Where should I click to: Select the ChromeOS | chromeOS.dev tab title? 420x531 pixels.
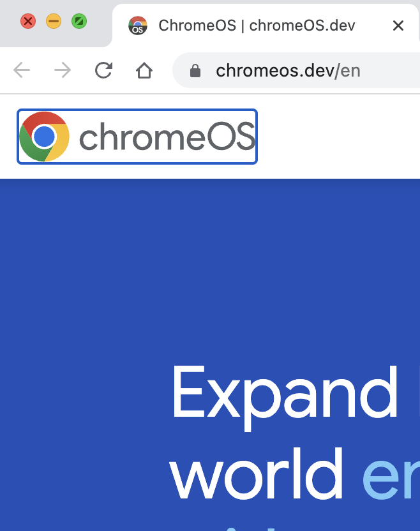point(257,26)
